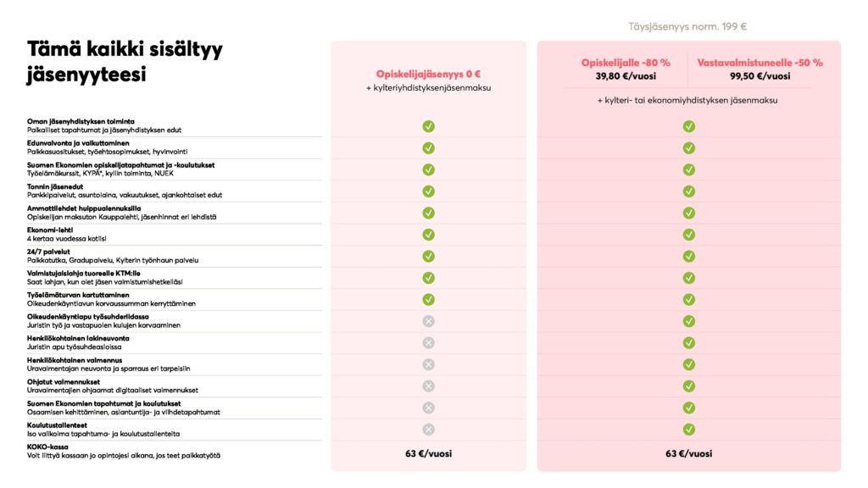
Task: Click green checkmark for Koulutustallenteet in full membership column
Action: 688,430
